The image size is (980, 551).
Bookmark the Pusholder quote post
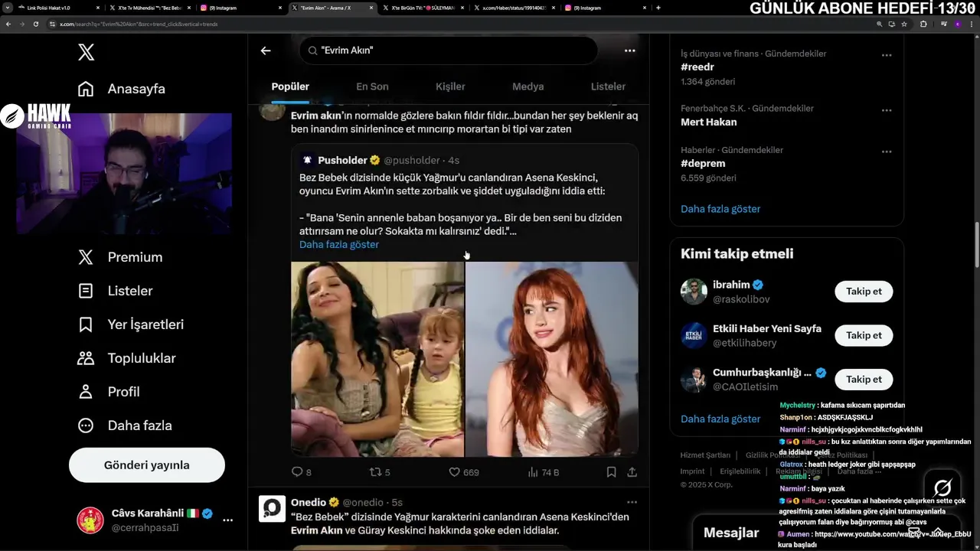coord(611,472)
